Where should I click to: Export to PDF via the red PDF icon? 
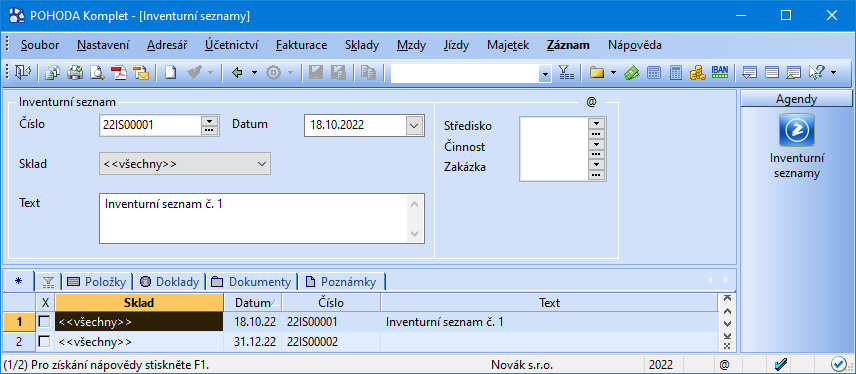pos(118,73)
